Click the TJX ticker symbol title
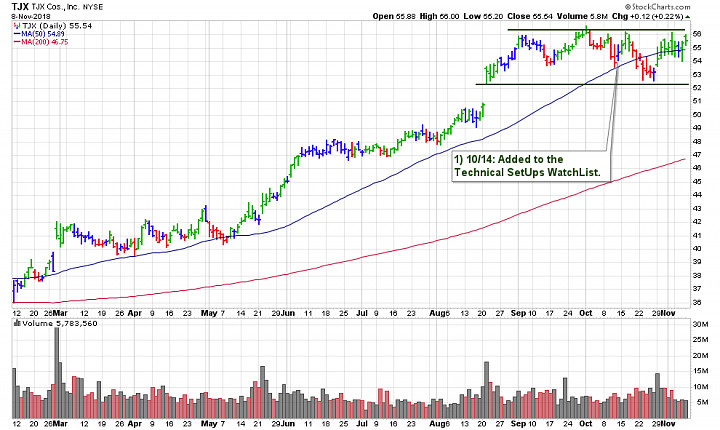The image size is (720, 430). [x=20, y=6]
